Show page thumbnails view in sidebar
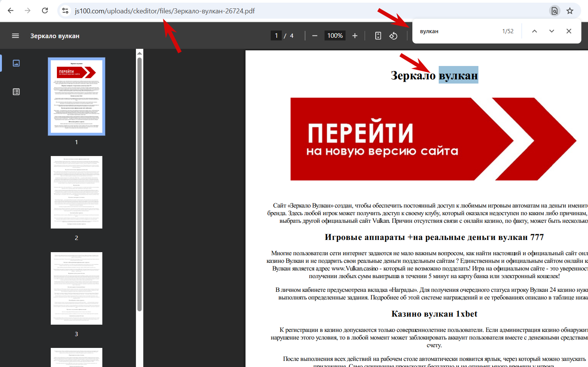The image size is (588, 367). pos(16,63)
